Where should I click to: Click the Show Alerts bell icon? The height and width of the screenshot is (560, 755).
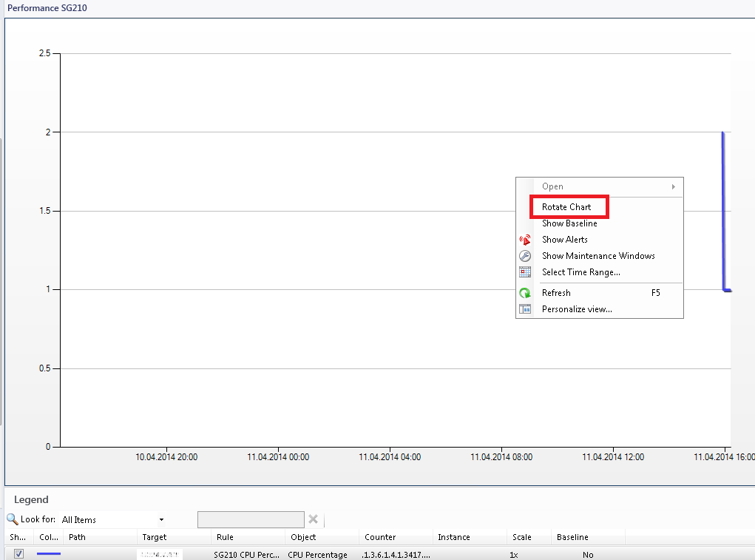(x=525, y=239)
